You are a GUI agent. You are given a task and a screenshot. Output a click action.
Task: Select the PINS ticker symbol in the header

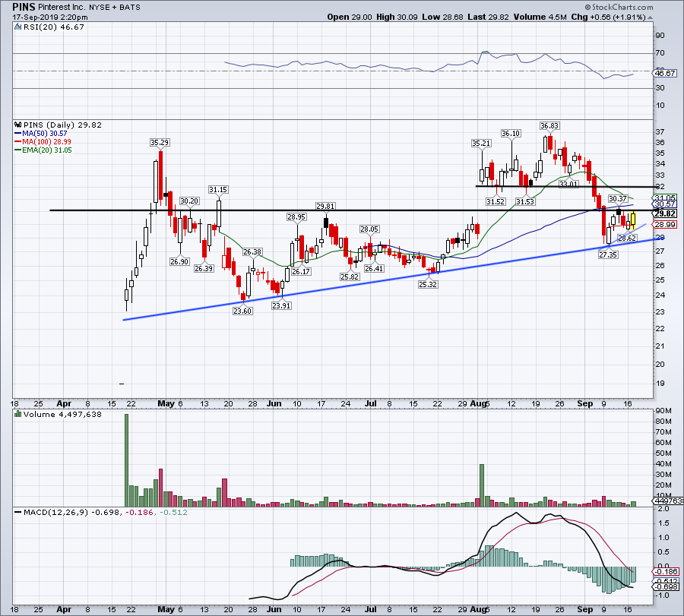click(24, 7)
